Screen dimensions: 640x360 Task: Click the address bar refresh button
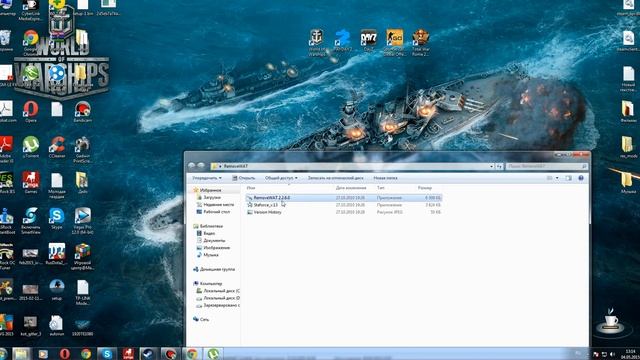(499, 166)
